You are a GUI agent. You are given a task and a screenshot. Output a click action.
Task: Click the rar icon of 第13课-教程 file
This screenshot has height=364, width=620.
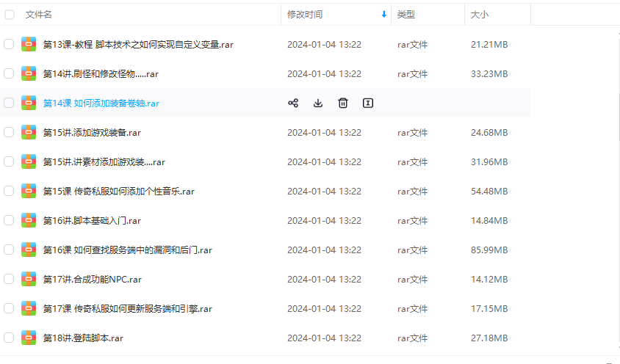[29, 44]
